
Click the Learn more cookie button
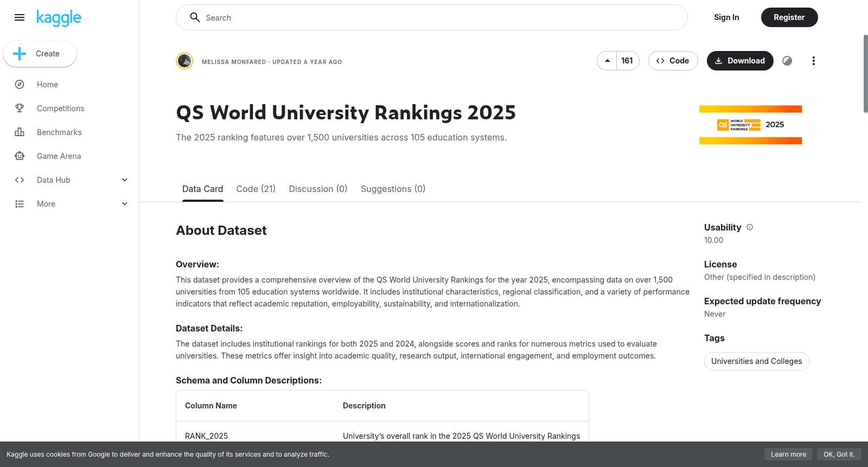tap(788, 455)
